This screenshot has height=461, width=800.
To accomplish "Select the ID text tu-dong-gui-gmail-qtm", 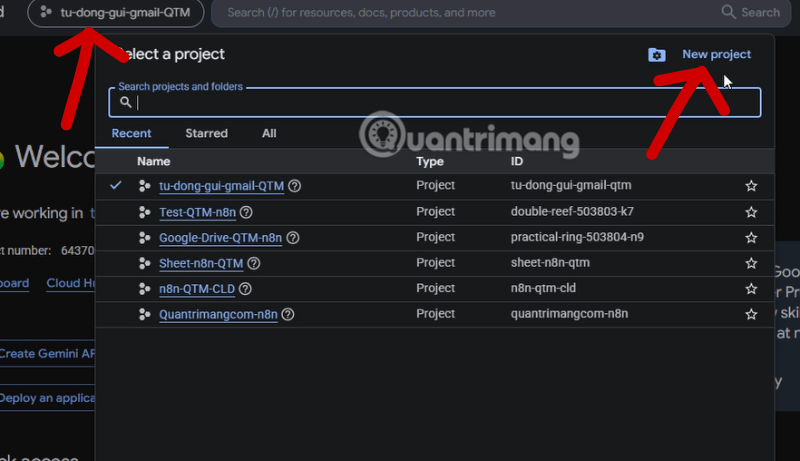I will (571, 185).
